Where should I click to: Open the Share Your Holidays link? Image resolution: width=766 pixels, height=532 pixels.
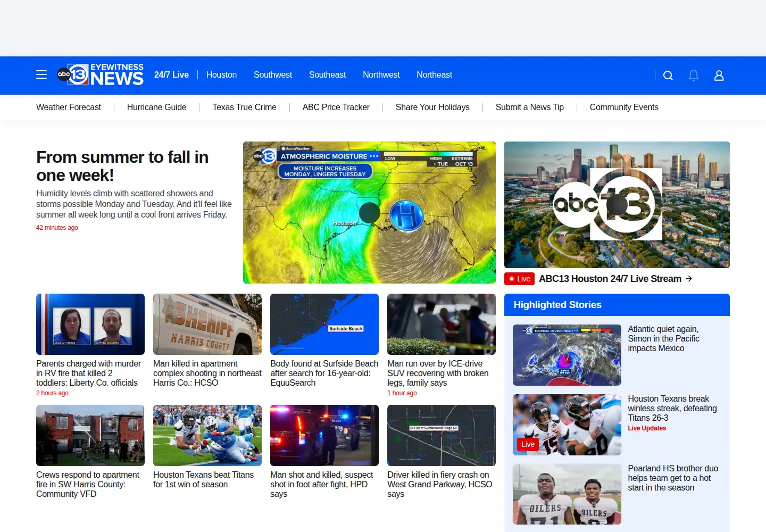click(x=432, y=107)
